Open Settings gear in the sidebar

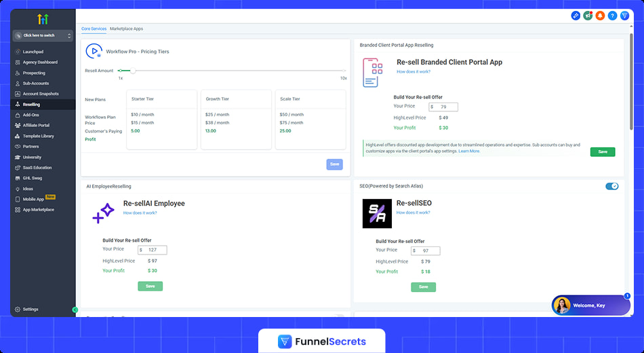point(18,309)
